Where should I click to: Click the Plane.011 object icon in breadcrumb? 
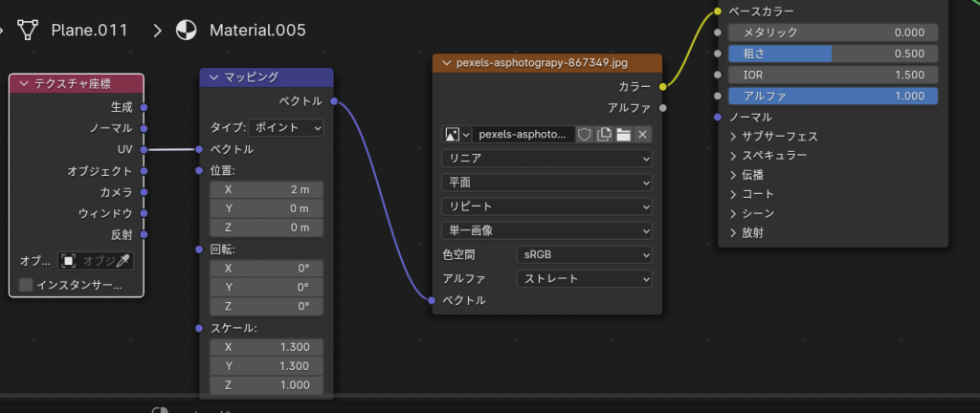pyautogui.click(x=28, y=30)
